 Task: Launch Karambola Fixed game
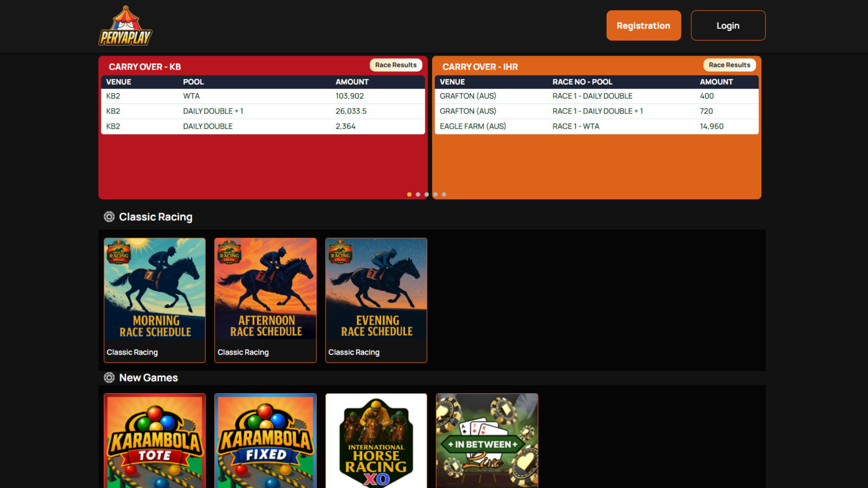[x=265, y=441]
